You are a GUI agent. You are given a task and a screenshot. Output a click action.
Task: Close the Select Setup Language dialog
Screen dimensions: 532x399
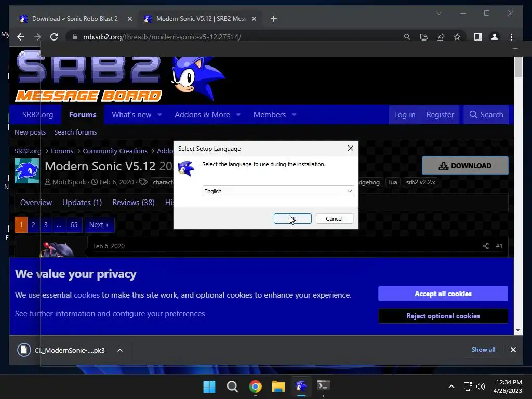tap(351, 148)
